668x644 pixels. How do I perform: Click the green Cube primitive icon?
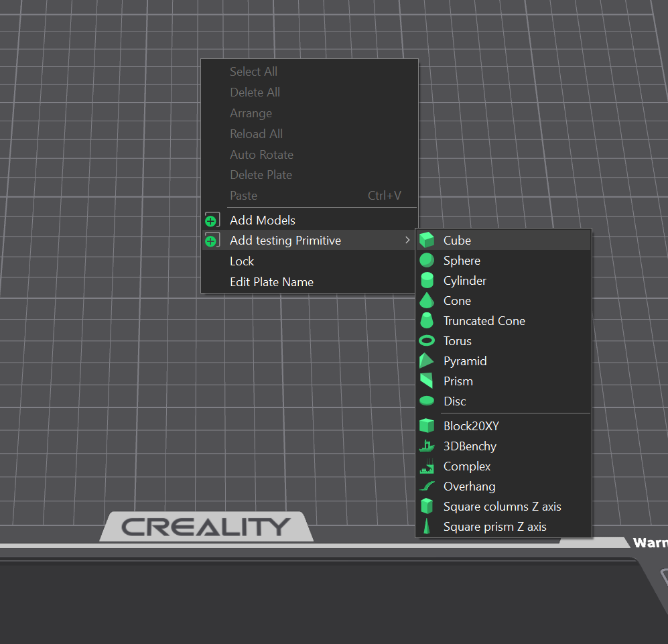tap(427, 241)
